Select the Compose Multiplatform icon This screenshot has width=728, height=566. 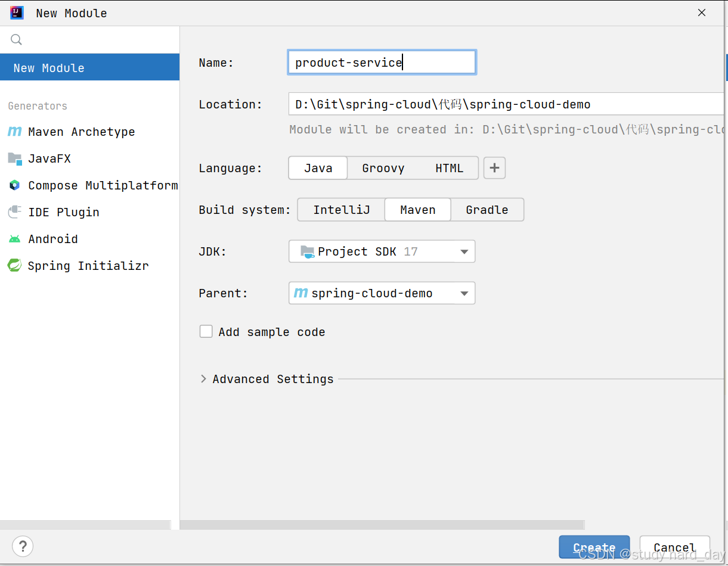tap(15, 185)
